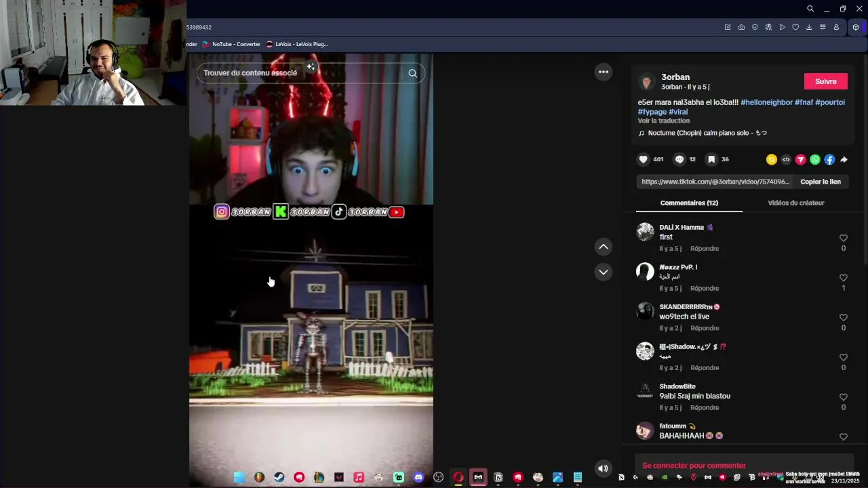Open the 3orban username link
The width and height of the screenshot is (868, 488).
(675, 77)
